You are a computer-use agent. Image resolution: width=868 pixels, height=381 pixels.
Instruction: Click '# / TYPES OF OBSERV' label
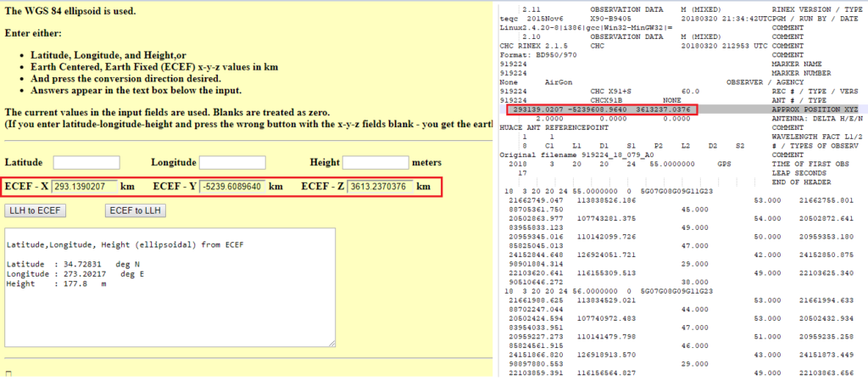[815, 146]
